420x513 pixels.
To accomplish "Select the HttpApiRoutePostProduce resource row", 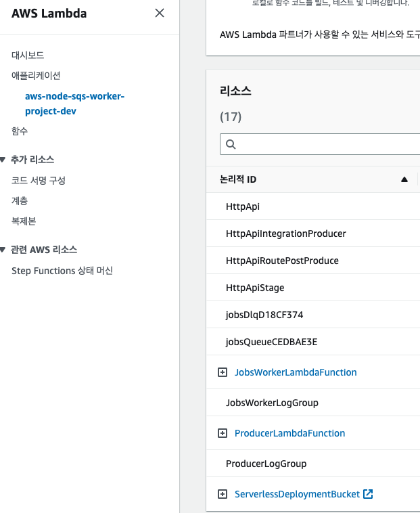I will pos(313,261).
